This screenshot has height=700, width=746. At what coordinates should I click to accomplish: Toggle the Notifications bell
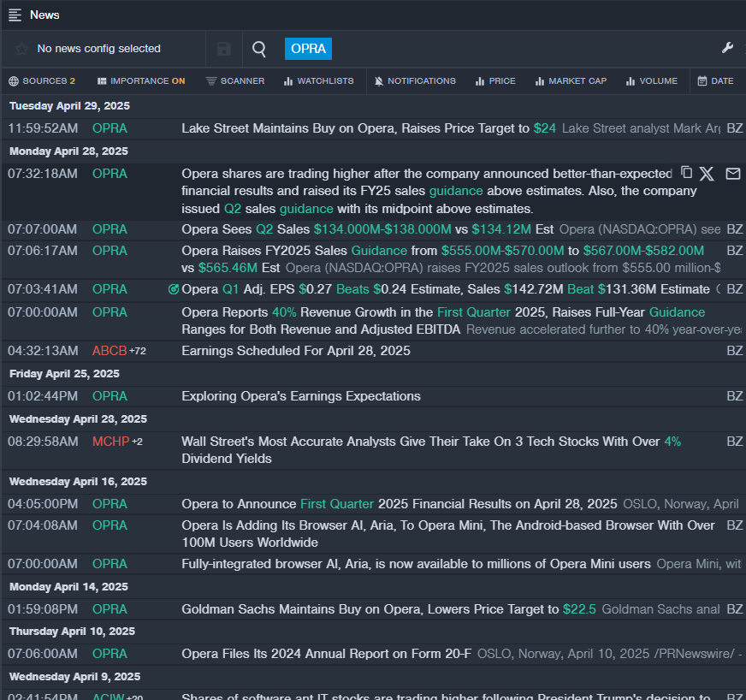(x=415, y=81)
